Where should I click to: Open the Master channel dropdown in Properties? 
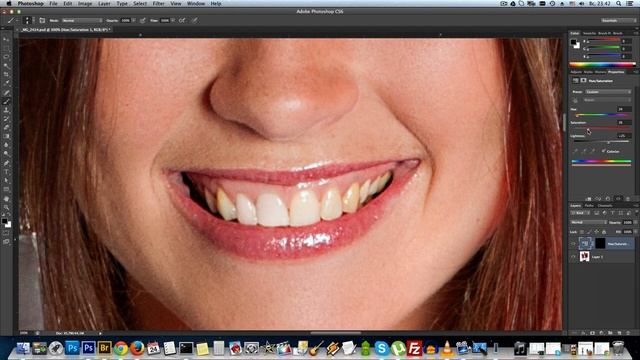pos(608,100)
